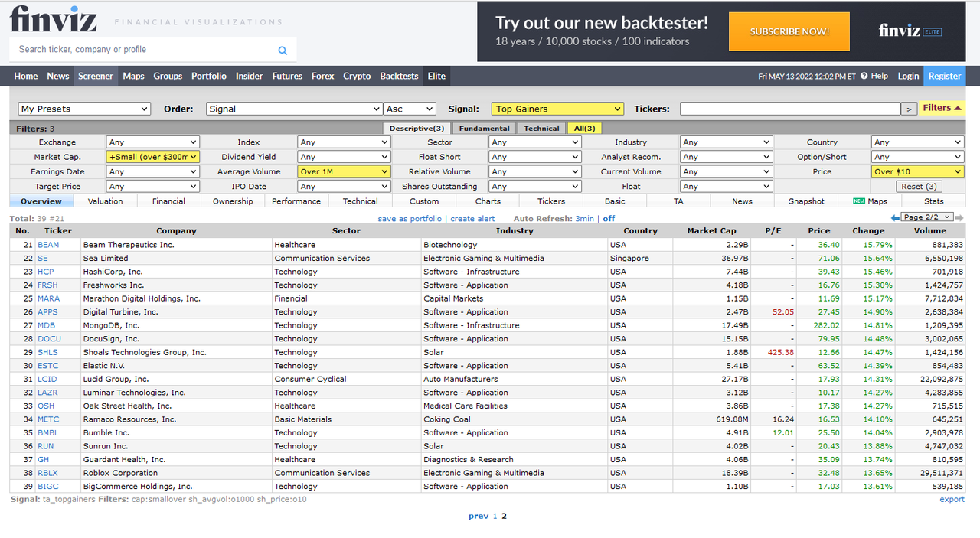Click the Help question mark icon

click(864, 76)
